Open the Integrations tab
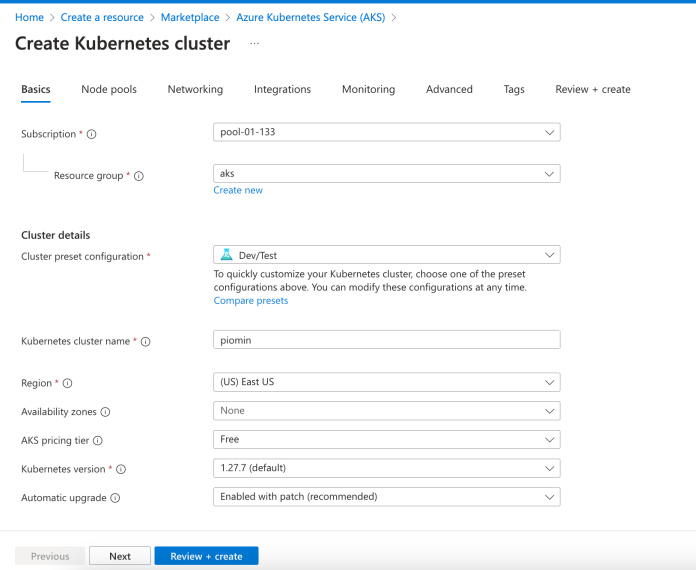The height and width of the screenshot is (570, 696). pos(282,89)
